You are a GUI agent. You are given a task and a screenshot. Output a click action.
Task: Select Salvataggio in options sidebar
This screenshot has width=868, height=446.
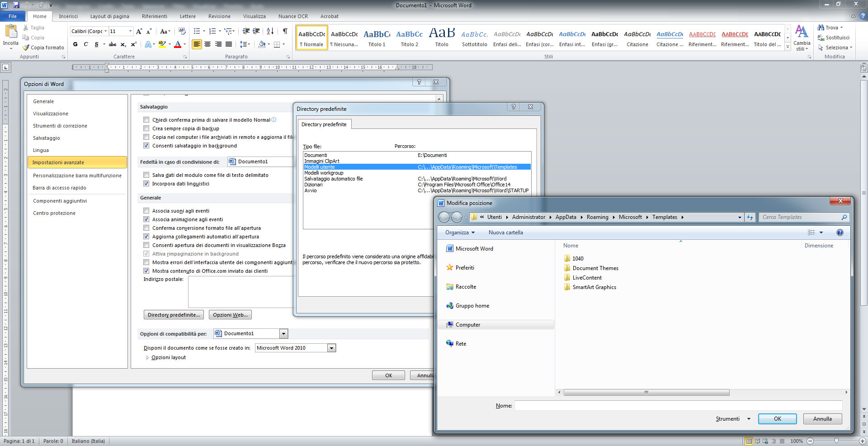(46, 138)
